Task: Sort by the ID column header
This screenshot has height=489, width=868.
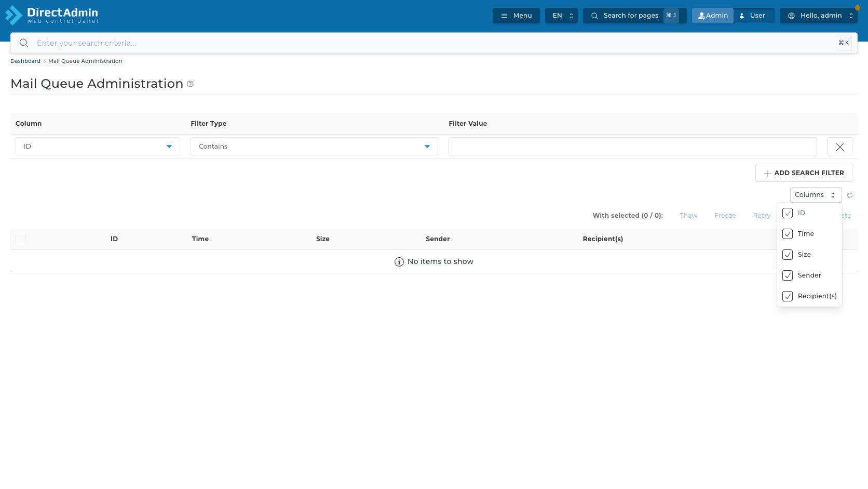Action: (x=114, y=239)
